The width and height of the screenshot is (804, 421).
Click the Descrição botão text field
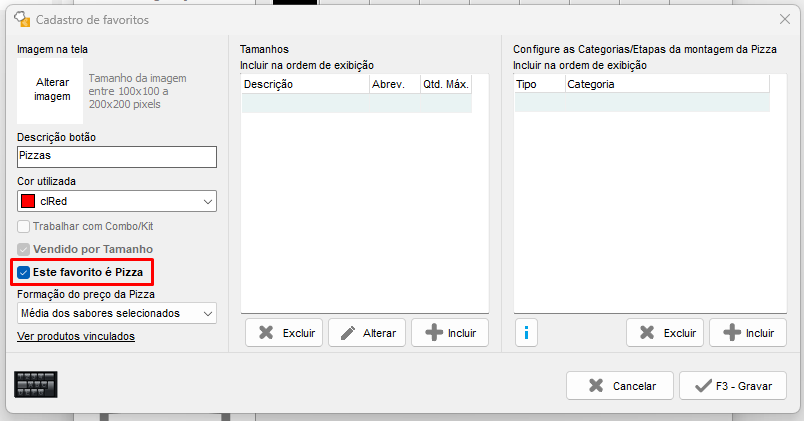click(x=117, y=157)
